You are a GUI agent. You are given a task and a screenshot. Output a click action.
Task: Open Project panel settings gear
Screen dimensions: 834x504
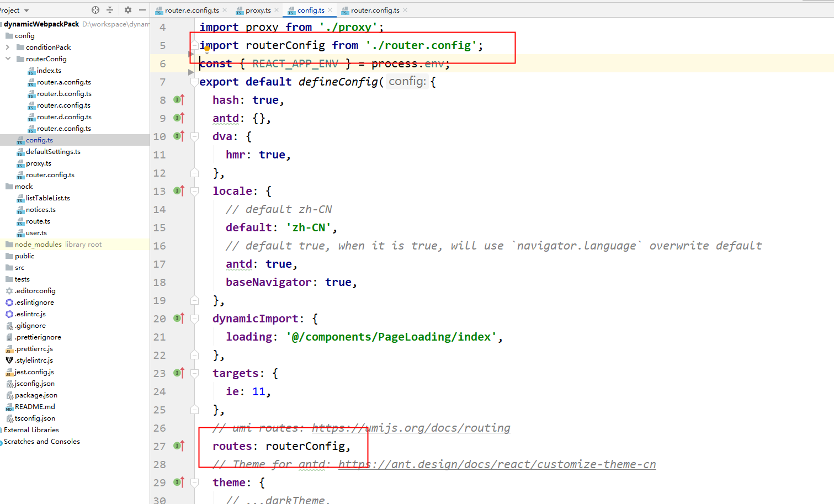click(x=128, y=10)
